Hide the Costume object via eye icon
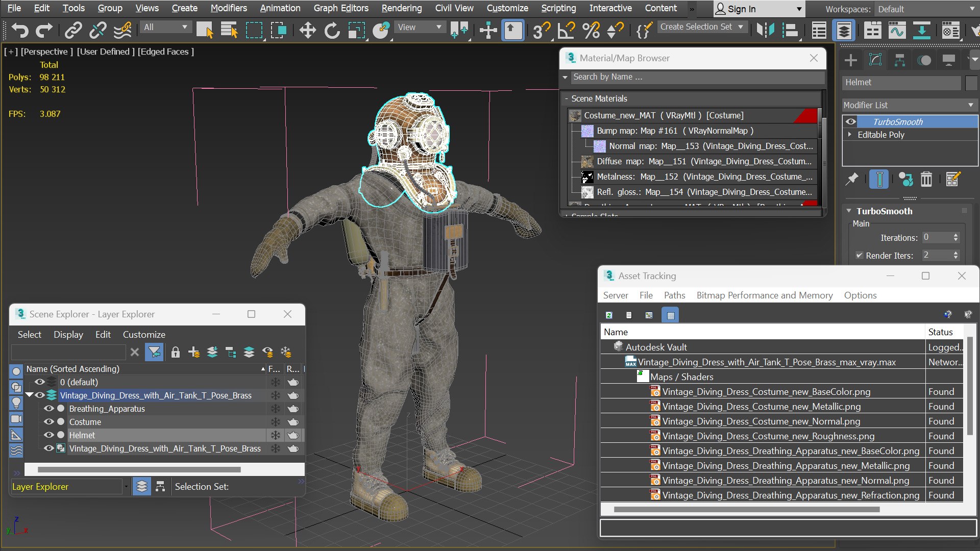This screenshot has width=980, height=551. click(x=48, y=422)
